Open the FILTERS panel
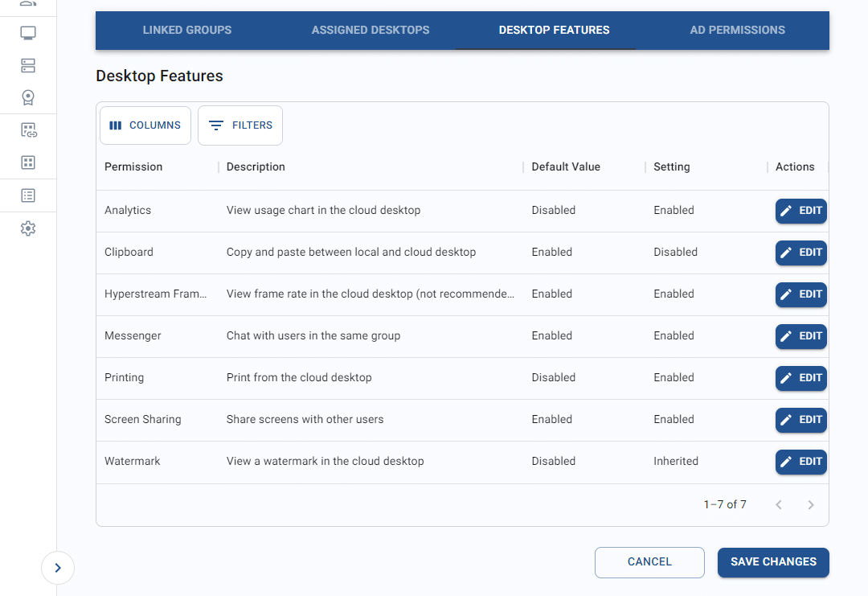868x596 pixels. coord(240,125)
